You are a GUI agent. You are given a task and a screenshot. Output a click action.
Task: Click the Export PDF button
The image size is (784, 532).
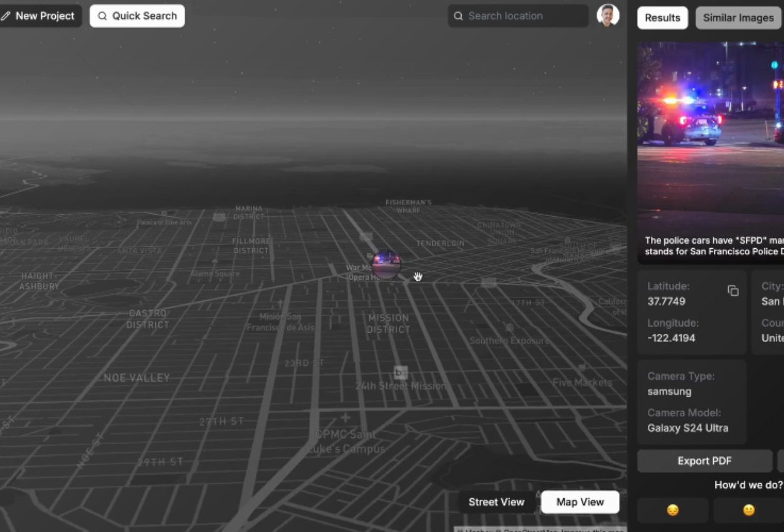(x=704, y=461)
